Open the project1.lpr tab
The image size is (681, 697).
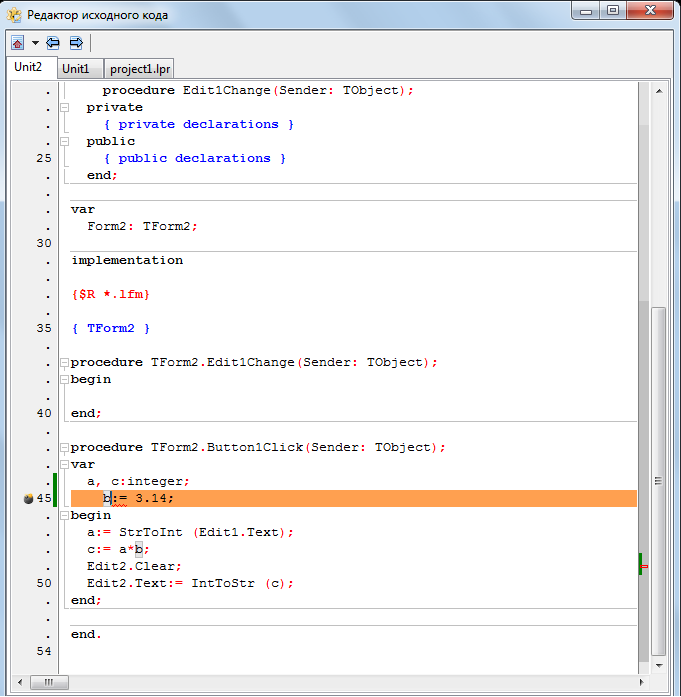pos(139,69)
